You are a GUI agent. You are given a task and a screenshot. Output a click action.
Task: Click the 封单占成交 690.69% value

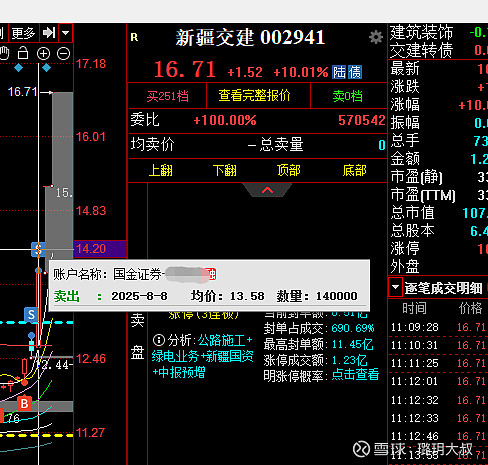353,328
